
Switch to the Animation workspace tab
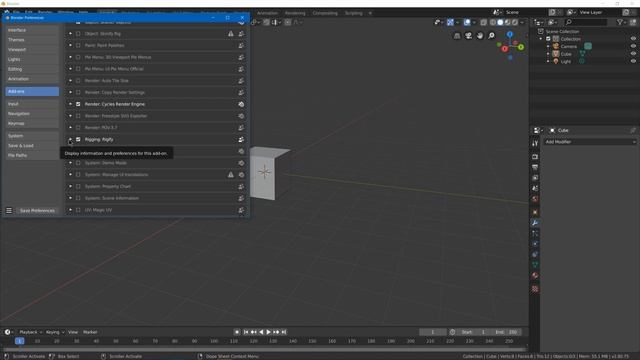267,13
